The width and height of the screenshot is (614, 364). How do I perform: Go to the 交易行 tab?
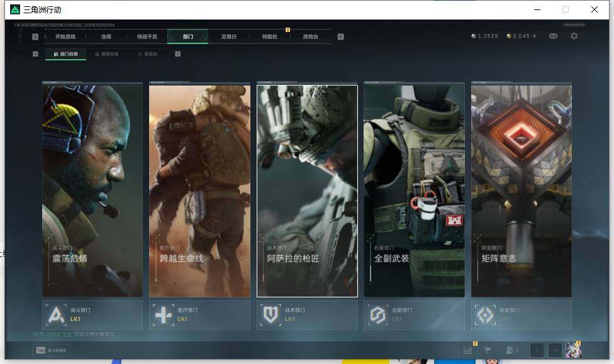[229, 36]
